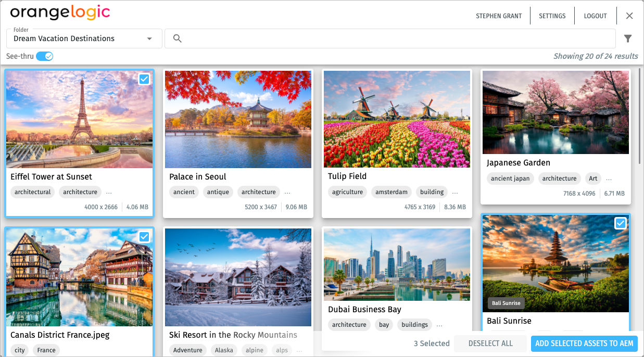
Task: Click the 'alpine' tag on Ski Resort
Action: [255, 350]
